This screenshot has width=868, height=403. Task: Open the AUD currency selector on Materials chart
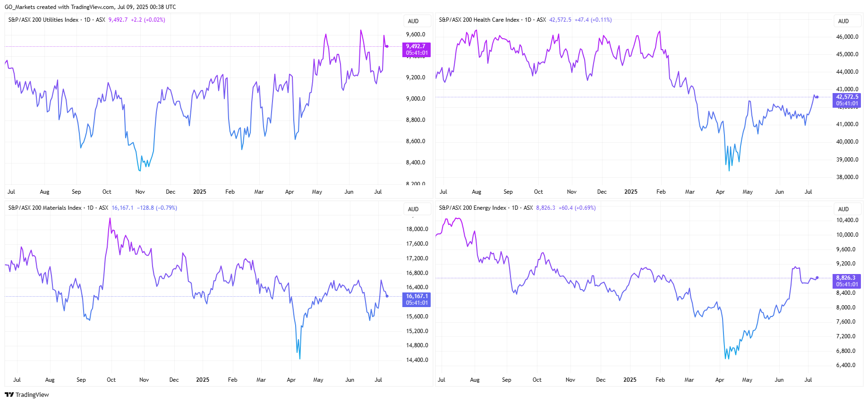413,209
